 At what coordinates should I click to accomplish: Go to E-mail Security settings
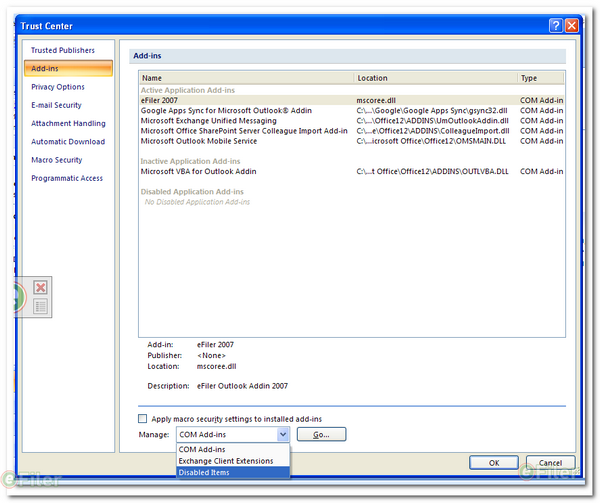tap(56, 105)
